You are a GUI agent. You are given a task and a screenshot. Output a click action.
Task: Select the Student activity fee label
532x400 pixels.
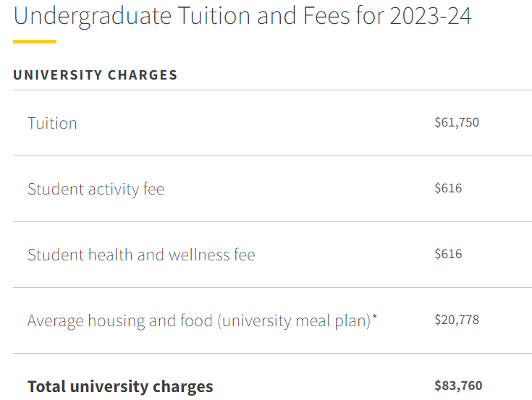[x=96, y=190]
